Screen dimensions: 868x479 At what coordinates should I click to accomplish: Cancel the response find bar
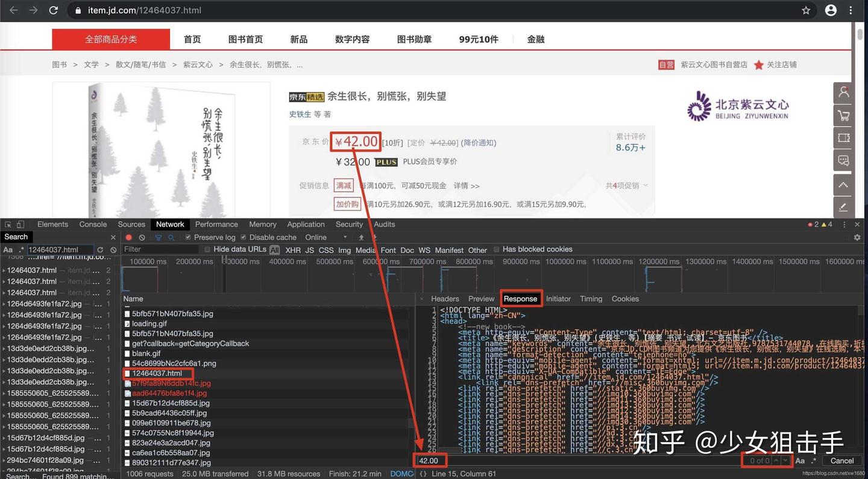[842, 461]
